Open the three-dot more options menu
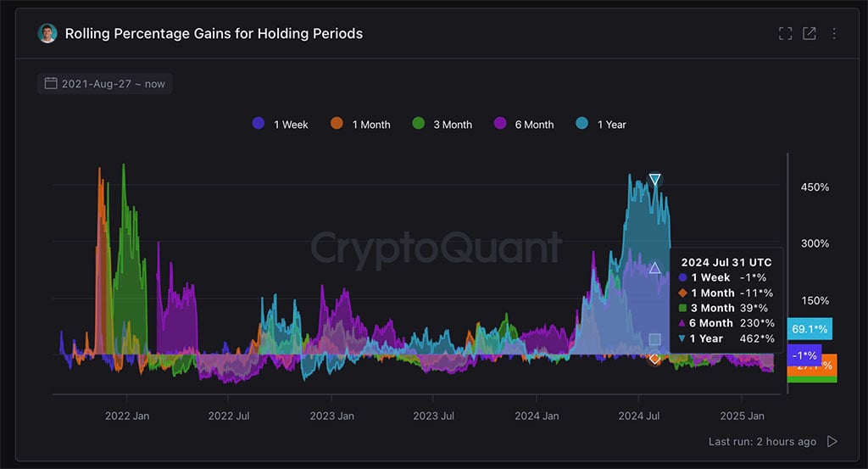This screenshot has width=868, height=469. (x=834, y=34)
